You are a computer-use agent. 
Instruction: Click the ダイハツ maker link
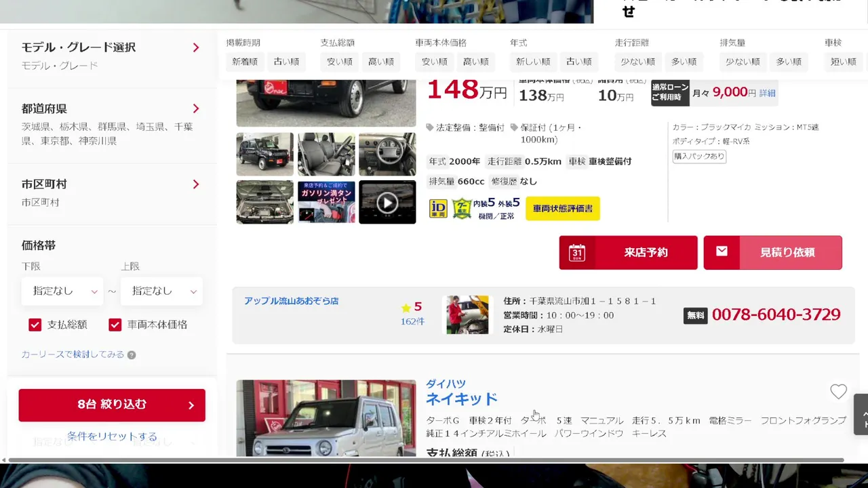(446, 384)
